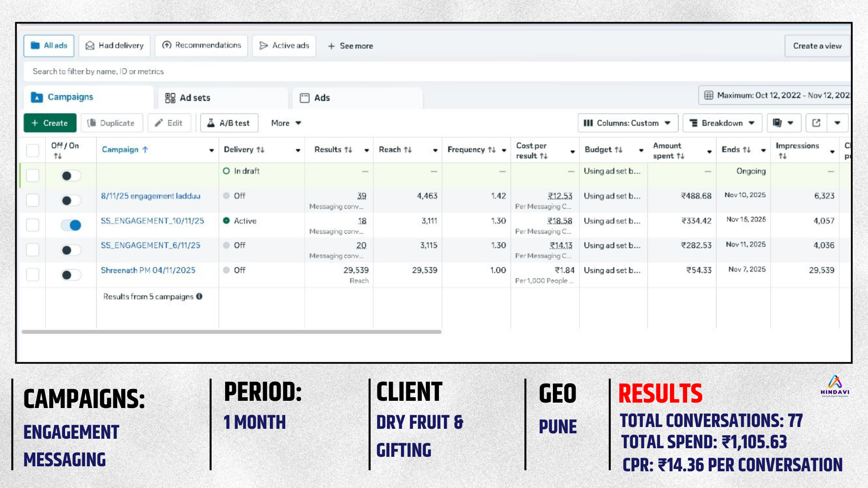Sort by Results column arrows icon

click(348, 150)
